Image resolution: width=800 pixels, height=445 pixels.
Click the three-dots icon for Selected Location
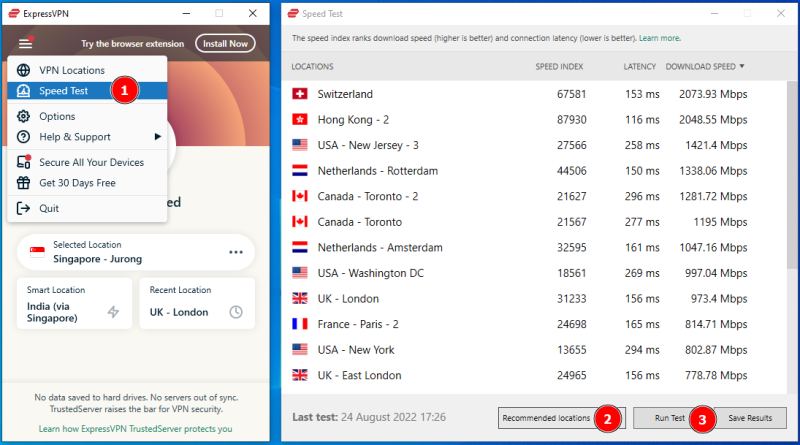236,252
